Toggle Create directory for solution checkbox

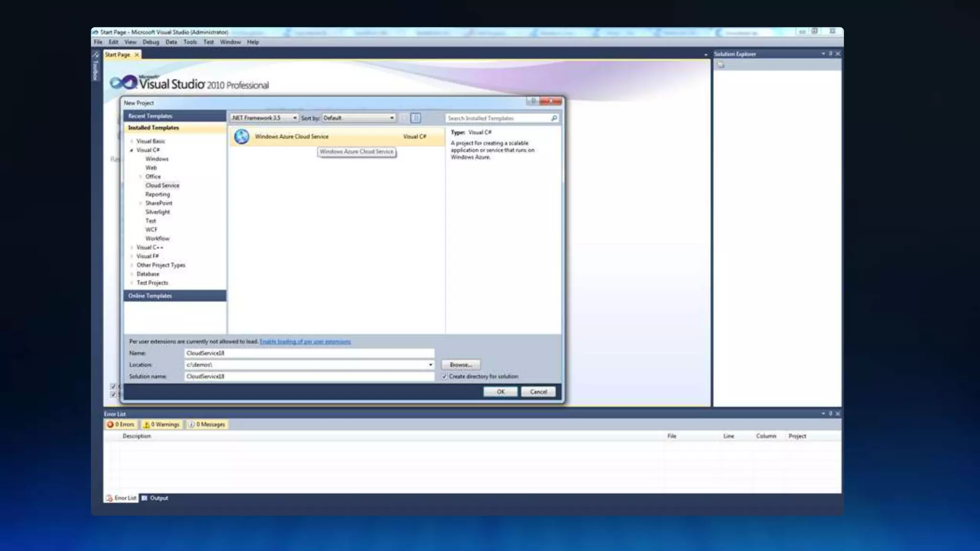445,377
